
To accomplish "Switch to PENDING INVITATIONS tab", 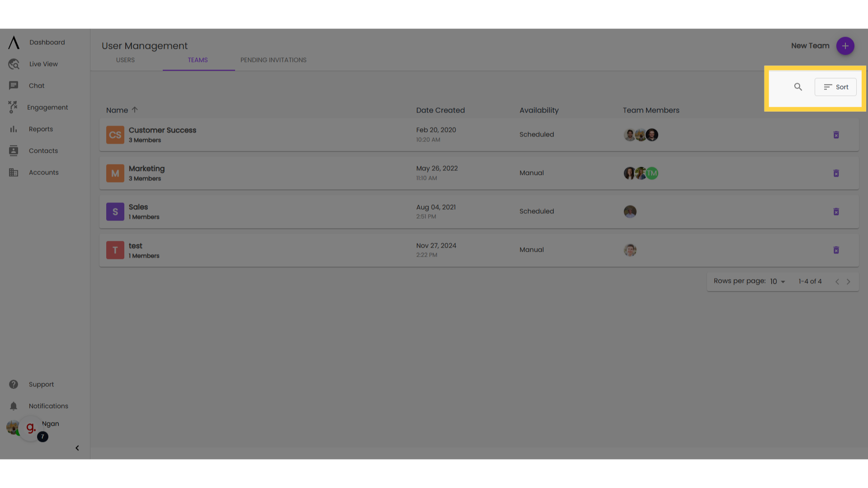I will pyautogui.click(x=273, y=60).
